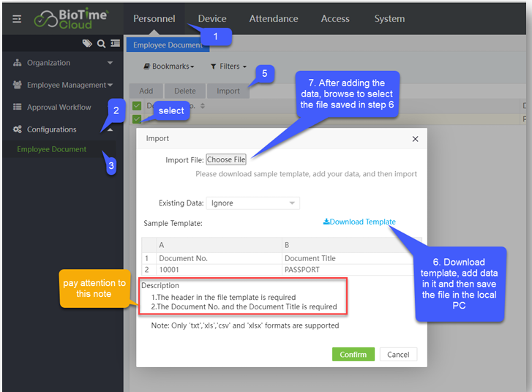This screenshot has width=532, height=392.
Task: Click the Download Template link
Action: pos(359,222)
